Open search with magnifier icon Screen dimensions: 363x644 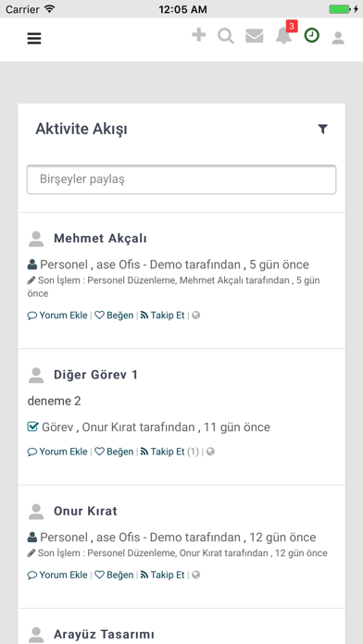[x=226, y=37]
